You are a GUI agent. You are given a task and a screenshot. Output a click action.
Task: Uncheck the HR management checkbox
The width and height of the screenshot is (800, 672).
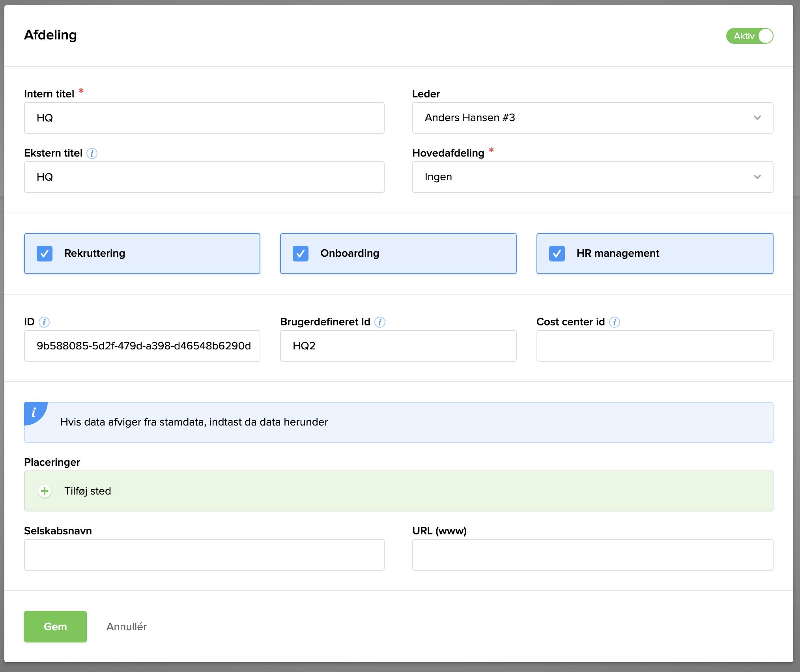[557, 254]
